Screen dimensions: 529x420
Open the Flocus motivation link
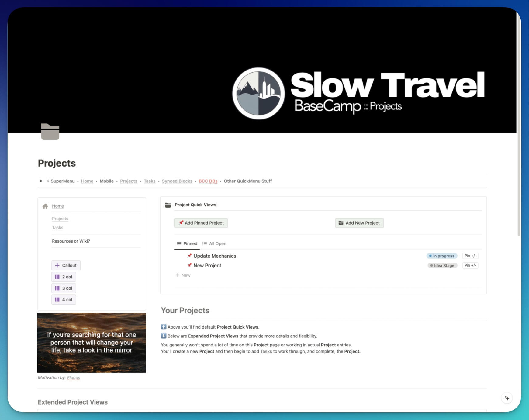point(74,378)
